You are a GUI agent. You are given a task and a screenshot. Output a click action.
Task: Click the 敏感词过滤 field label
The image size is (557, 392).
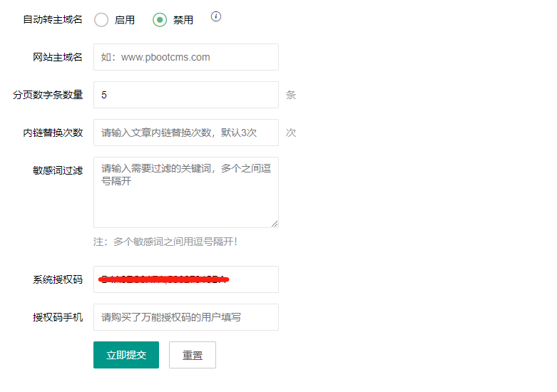(58, 170)
